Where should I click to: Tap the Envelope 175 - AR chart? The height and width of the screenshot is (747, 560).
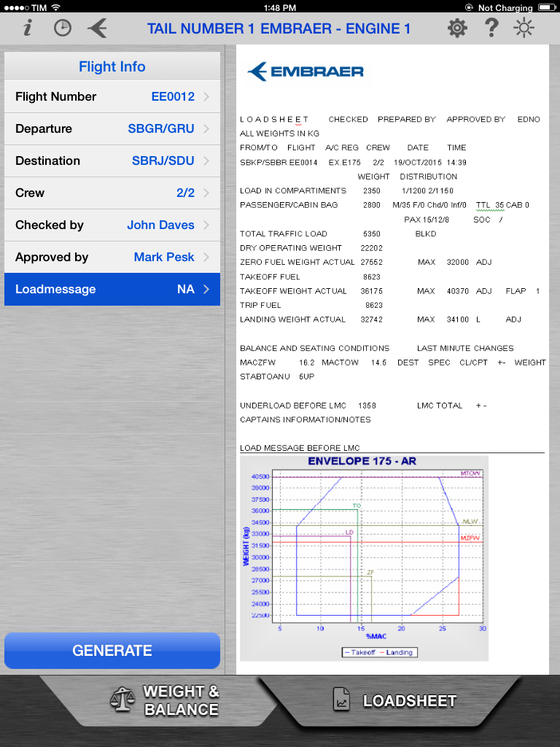(365, 558)
